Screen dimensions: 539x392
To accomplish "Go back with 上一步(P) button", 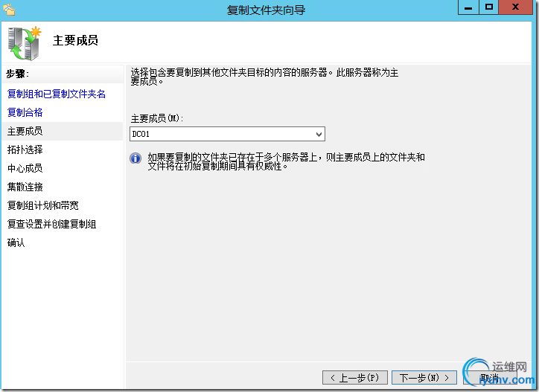I will click(355, 378).
